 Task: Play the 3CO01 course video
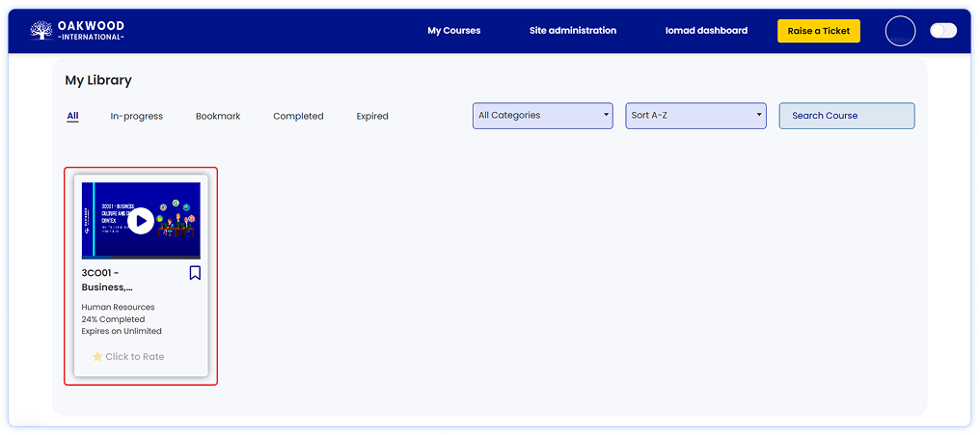coord(141,221)
